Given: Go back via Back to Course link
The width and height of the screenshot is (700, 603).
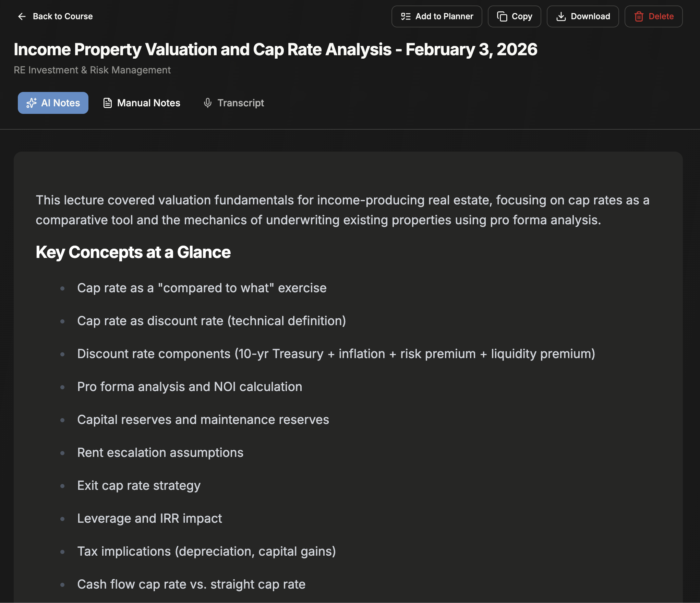Looking at the screenshot, I should point(62,16).
